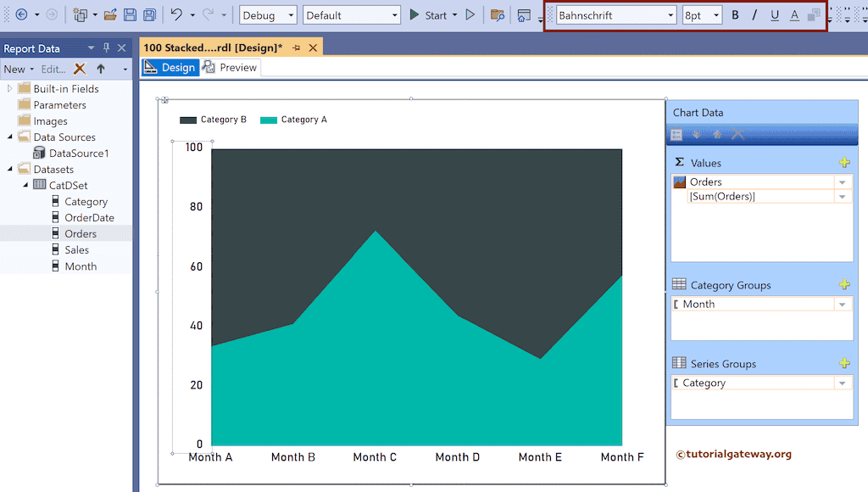Click the Undo arrow icon

point(175,15)
